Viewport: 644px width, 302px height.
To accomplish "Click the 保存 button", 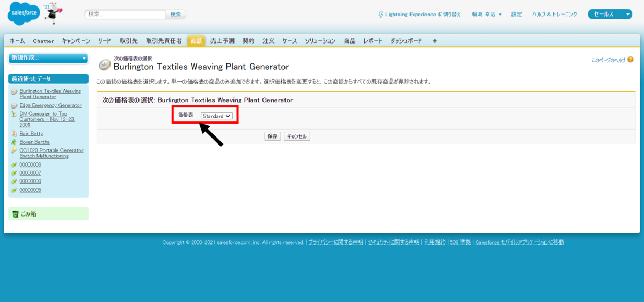I will pyautogui.click(x=273, y=136).
